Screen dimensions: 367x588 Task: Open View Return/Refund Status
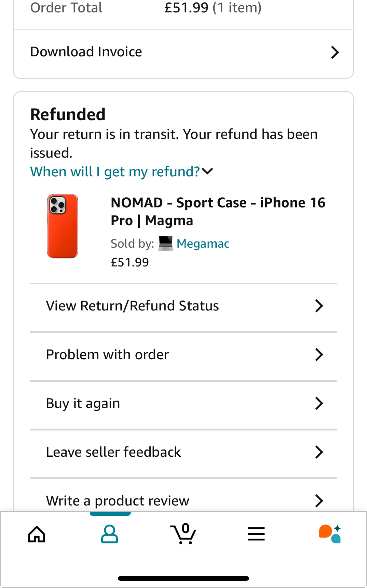click(x=132, y=306)
